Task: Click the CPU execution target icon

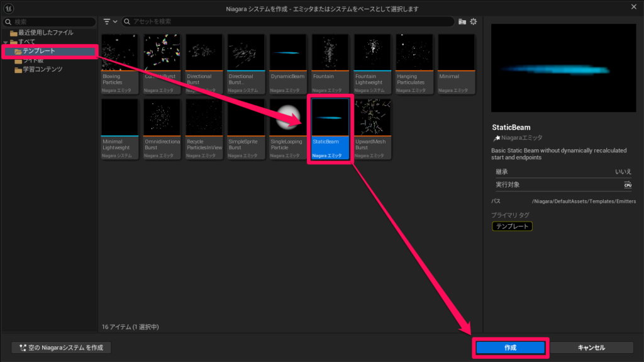Action: point(628,184)
